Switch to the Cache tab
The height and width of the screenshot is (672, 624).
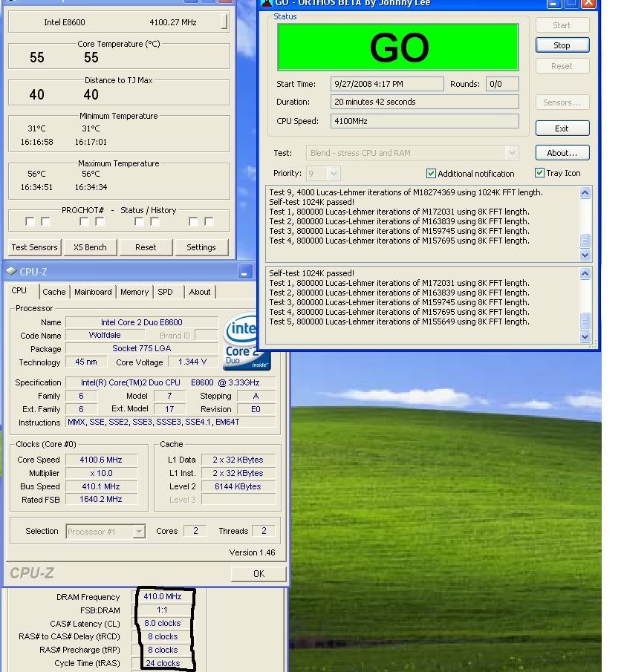tap(54, 292)
